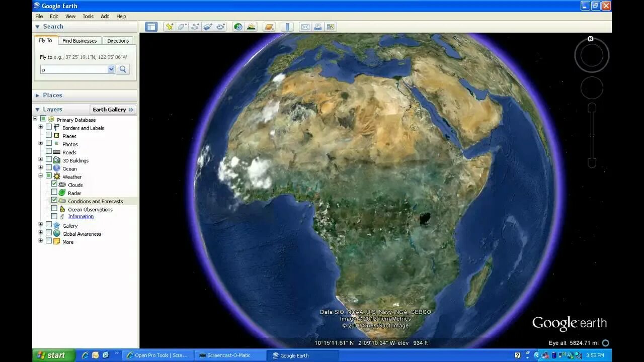Switch to Screencast-O-Matic taskbar window
Image resolution: width=644 pixels, height=362 pixels.
(x=230, y=355)
